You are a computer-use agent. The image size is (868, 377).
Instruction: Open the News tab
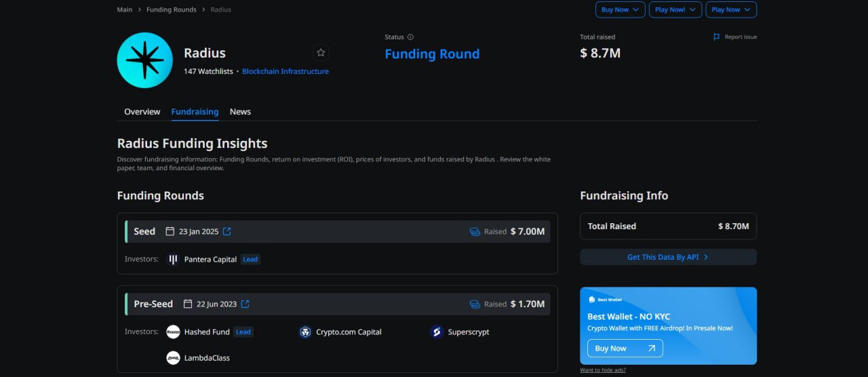(x=240, y=111)
